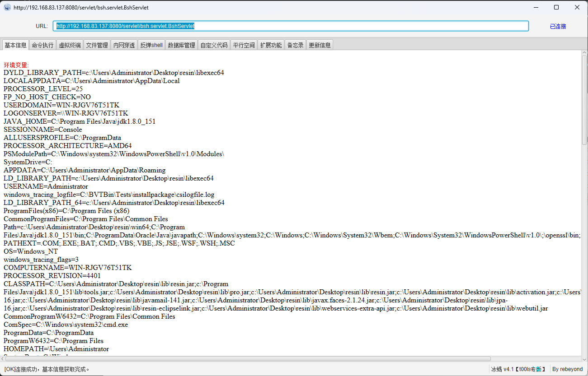Click the app icon in the title bar
The height and width of the screenshot is (376, 588).
7,7
